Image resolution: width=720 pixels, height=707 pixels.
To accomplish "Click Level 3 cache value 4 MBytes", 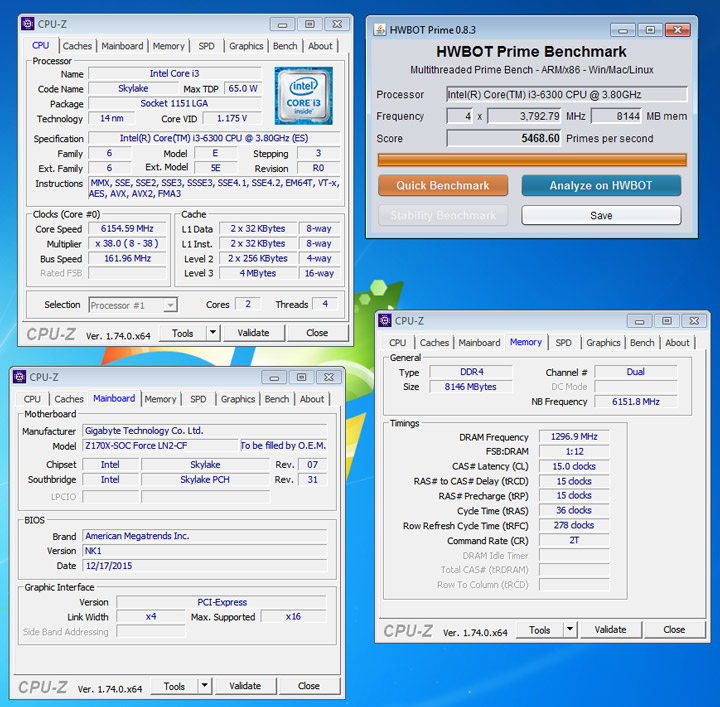I will [258, 273].
